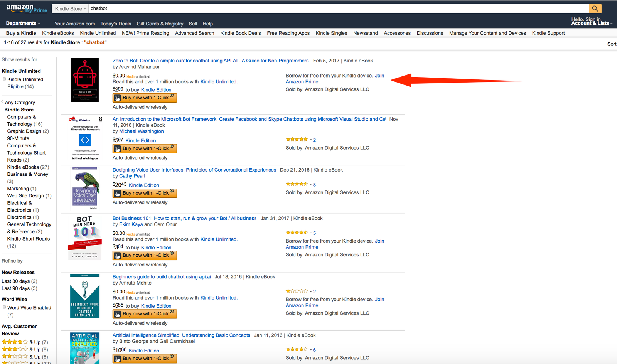Open the Kindle Store search category dropdown
The height and width of the screenshot is (364, 617).
[70, 8]
